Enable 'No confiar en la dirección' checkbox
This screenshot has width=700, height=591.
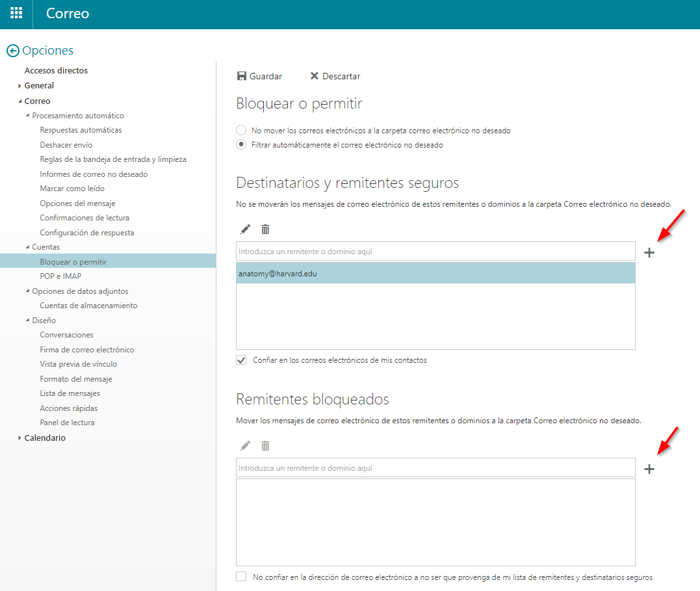241,577
